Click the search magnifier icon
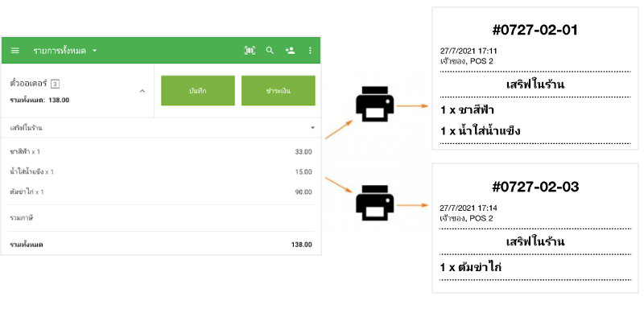 270,51
